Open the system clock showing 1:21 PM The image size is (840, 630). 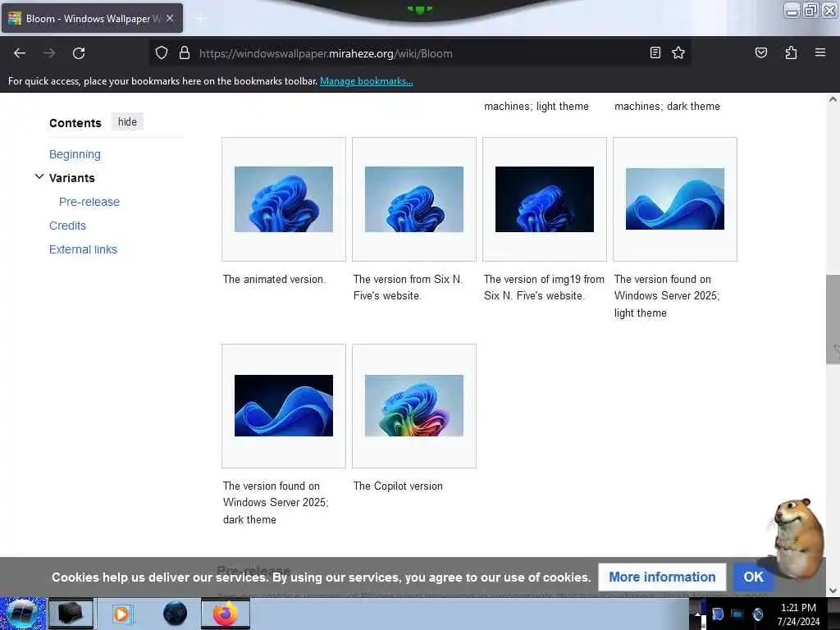click(x=798, y=614)
